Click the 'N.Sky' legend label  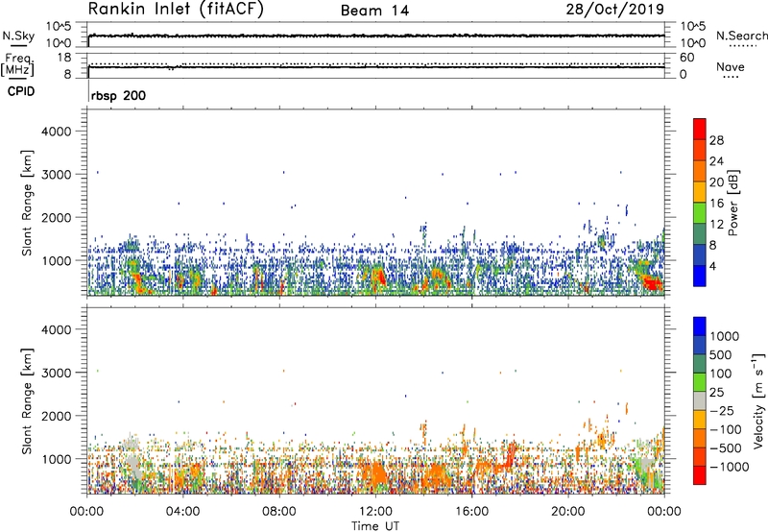coord(18,36)
